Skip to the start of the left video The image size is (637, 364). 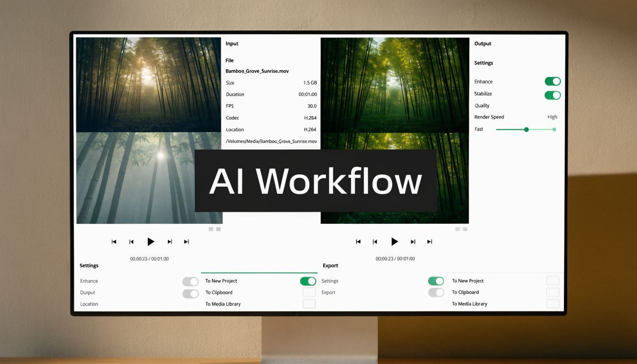[114, 241]
